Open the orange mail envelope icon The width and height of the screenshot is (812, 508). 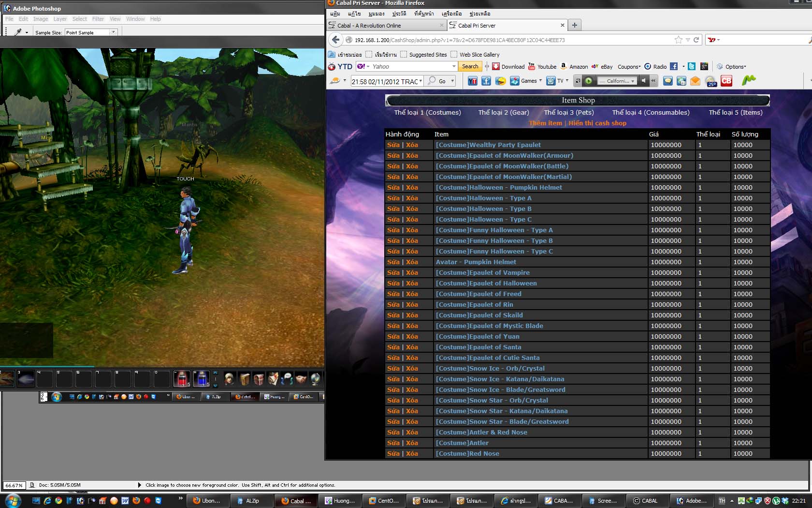695,81
